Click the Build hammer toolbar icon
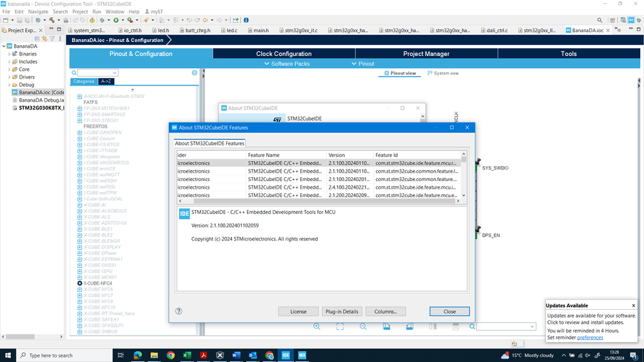Screen dimensions: 644x362 (x=52, y=20)
